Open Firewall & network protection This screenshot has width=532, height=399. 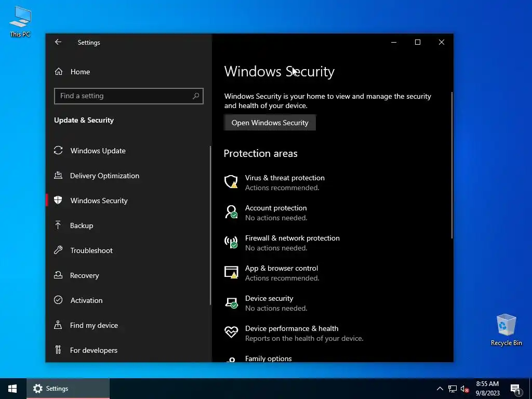pyautogui.click(x=282, y=243)
